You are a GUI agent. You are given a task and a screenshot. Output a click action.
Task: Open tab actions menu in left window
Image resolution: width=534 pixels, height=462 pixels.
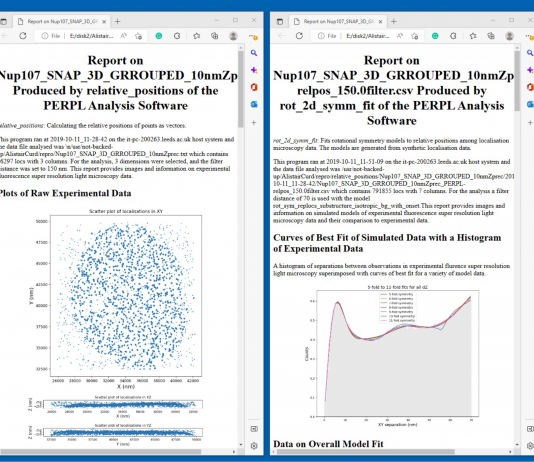pos(3,21)
